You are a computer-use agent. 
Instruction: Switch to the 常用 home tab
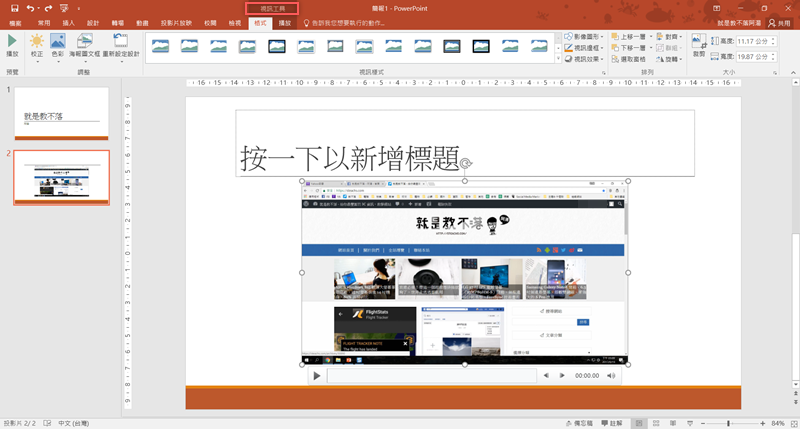pyautogui.click(x=44, y=23)
